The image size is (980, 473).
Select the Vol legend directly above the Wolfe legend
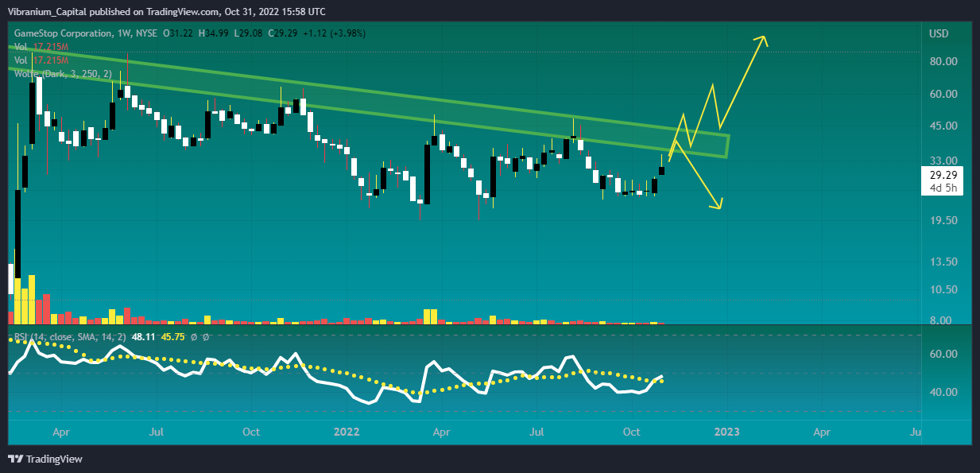(41, 60)
